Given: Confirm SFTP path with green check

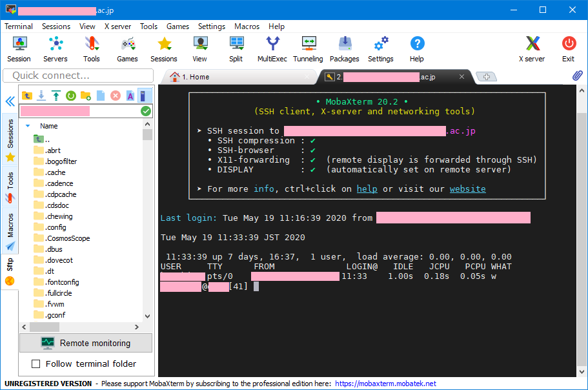Looking at the screenshot, I should [146, 111].
